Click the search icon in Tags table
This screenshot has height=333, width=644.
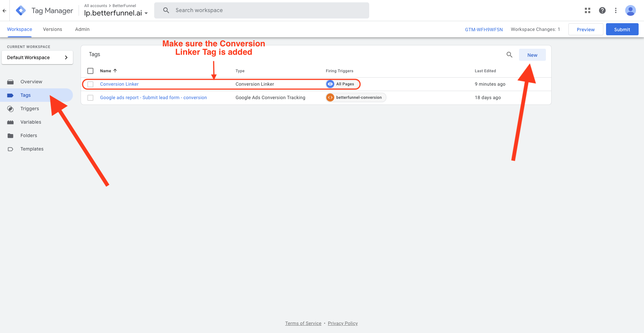pos(509,55)
